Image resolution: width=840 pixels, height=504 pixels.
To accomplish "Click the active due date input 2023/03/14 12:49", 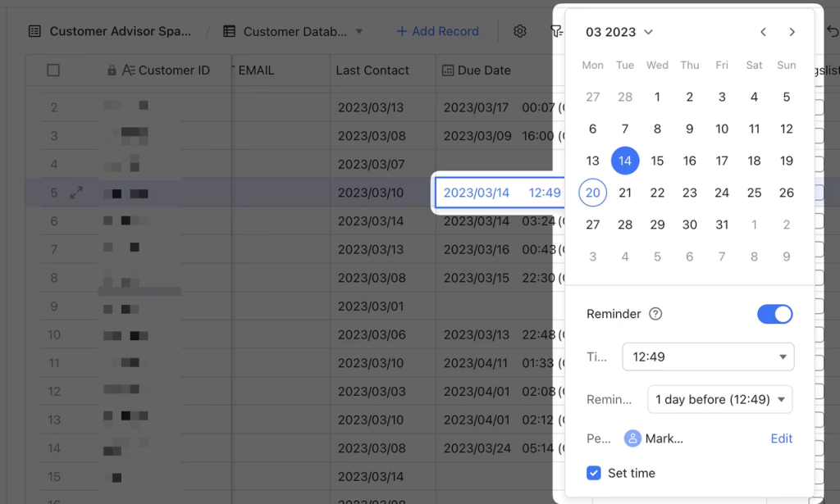I will pos(500,193).
